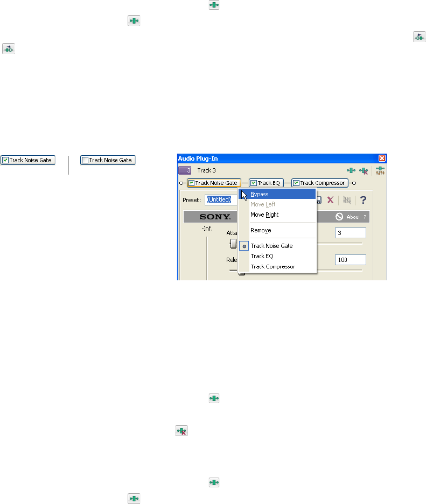Viewport: 426px width, 504px height.
Task: Click the value field showing 3
Action: pos(350,233)
